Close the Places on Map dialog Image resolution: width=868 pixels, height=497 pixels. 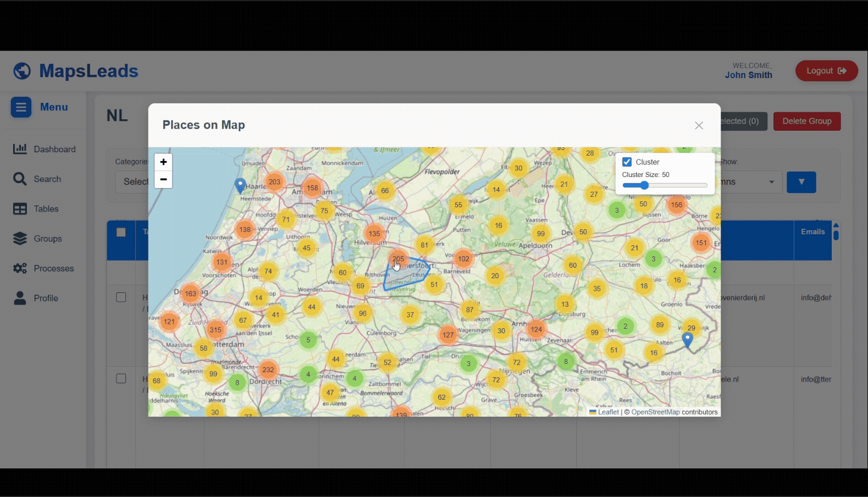[x=699, y=125]
